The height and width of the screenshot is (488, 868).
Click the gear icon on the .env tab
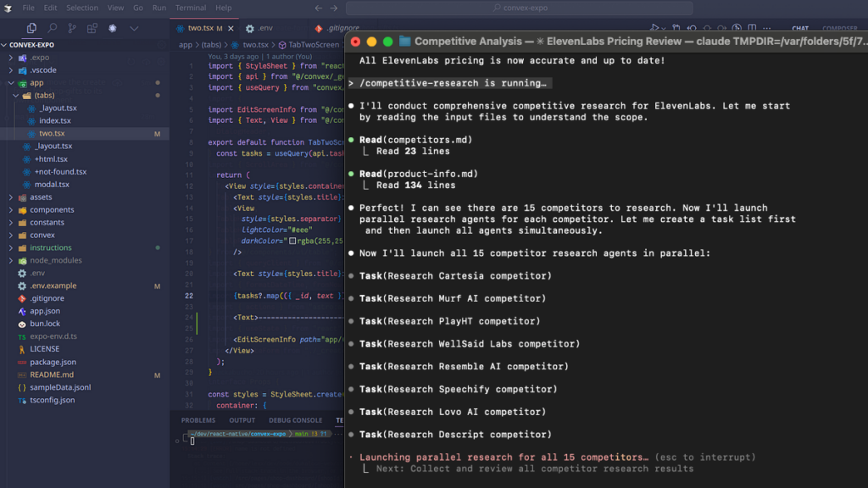click(x=250, y=28)
